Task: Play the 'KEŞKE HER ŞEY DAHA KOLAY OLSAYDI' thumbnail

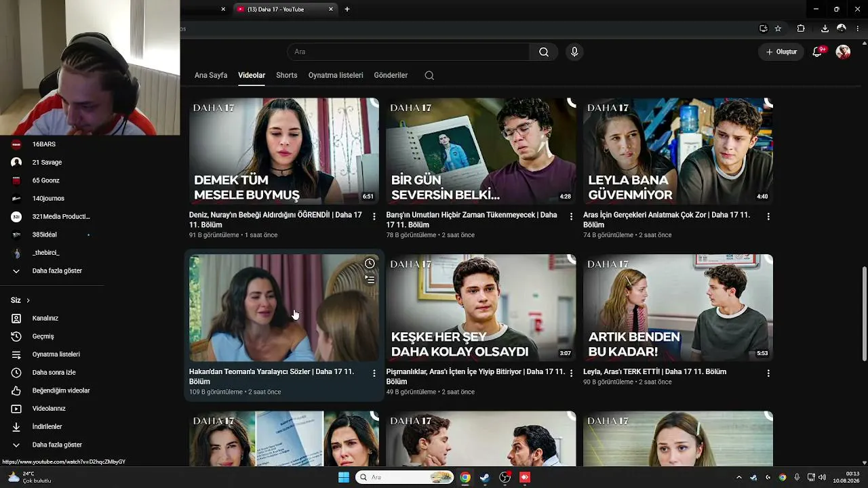Action: pyautogui.click(x=481, y=308)
